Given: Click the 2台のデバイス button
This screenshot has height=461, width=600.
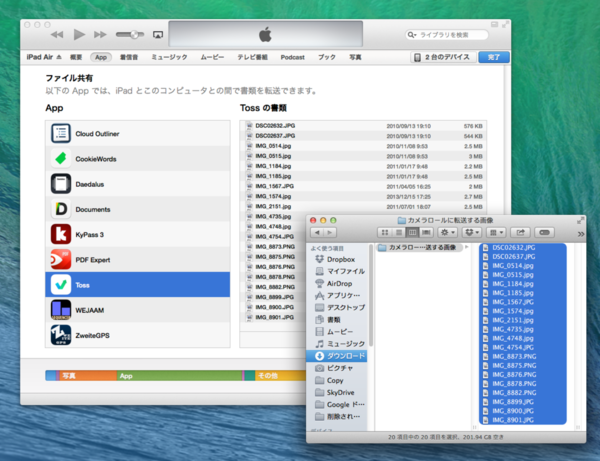Looking at the screenshot, I should click(443, 58).
